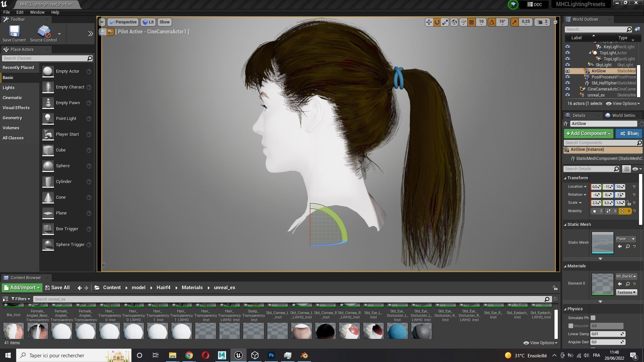
Task: Use selected asset arrow for Element 0 material
Action: [x=620, y=284]
